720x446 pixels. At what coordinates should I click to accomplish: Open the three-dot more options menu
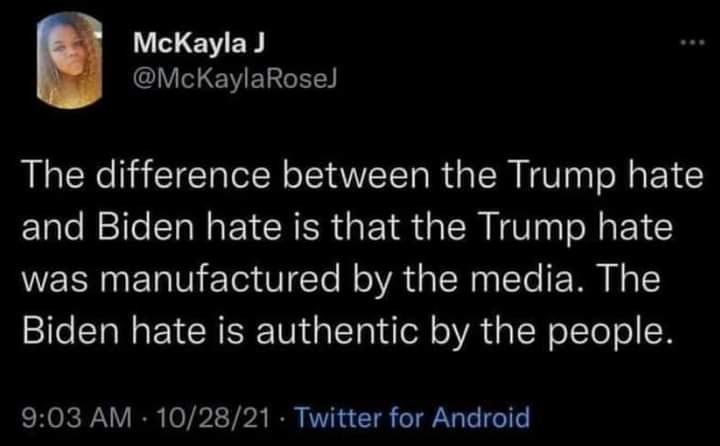[692, 43]
